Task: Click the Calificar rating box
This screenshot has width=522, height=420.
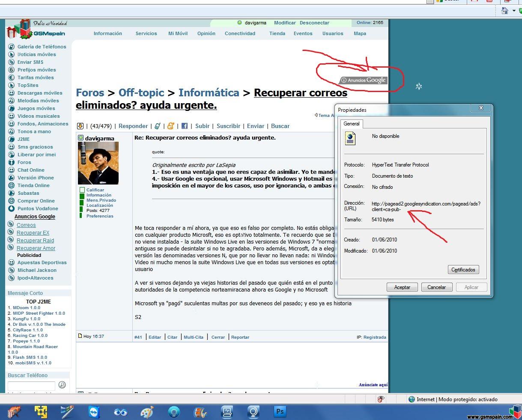Action: pyautogui.click(x=82, y=190)
